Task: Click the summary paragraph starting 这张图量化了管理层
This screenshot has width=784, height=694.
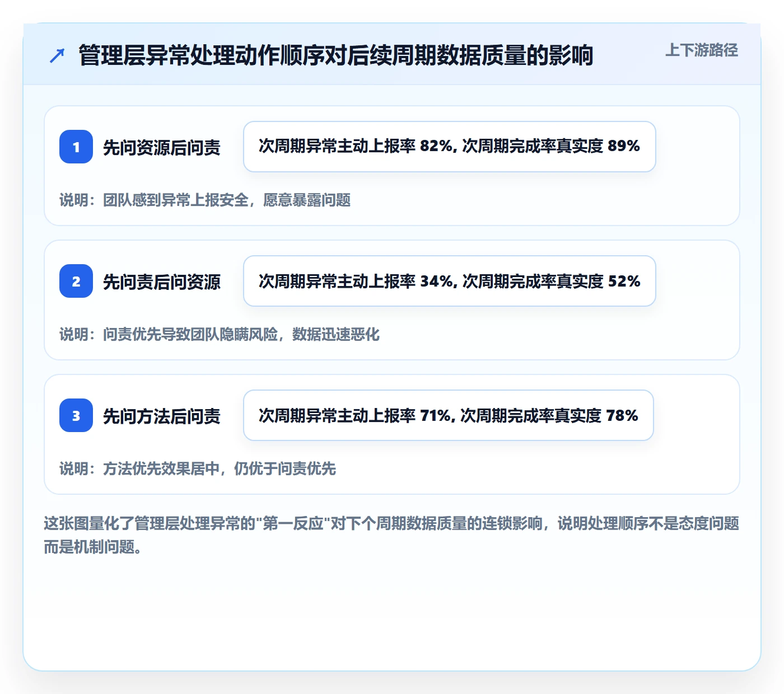Action: point(391,535)
